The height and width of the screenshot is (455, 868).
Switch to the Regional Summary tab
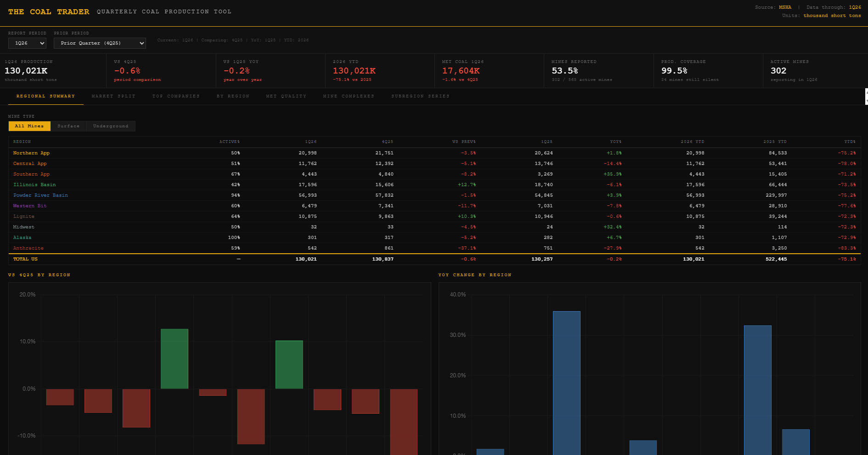coord(46,96)
